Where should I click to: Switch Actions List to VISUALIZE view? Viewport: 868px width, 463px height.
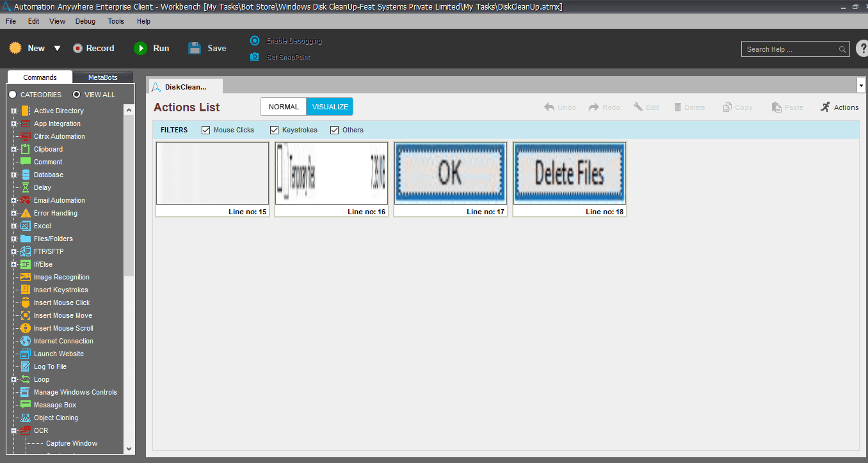(x=330, y=107)
